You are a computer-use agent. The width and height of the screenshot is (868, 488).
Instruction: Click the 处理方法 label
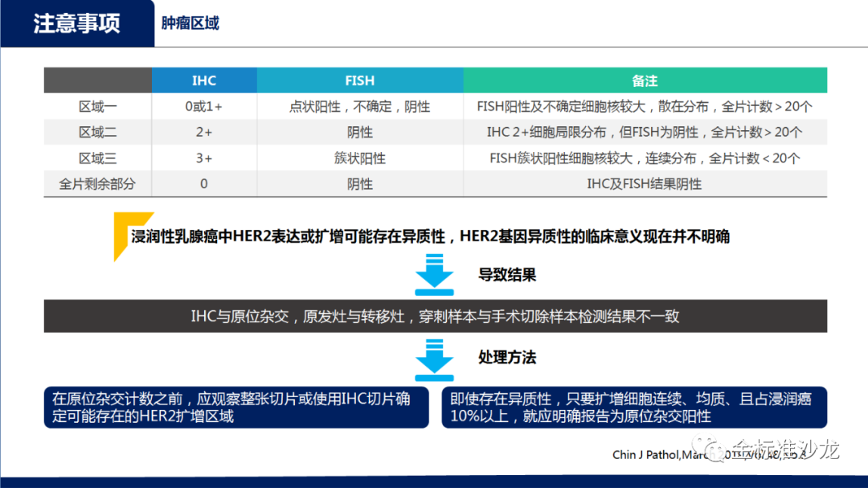(507, 357)
